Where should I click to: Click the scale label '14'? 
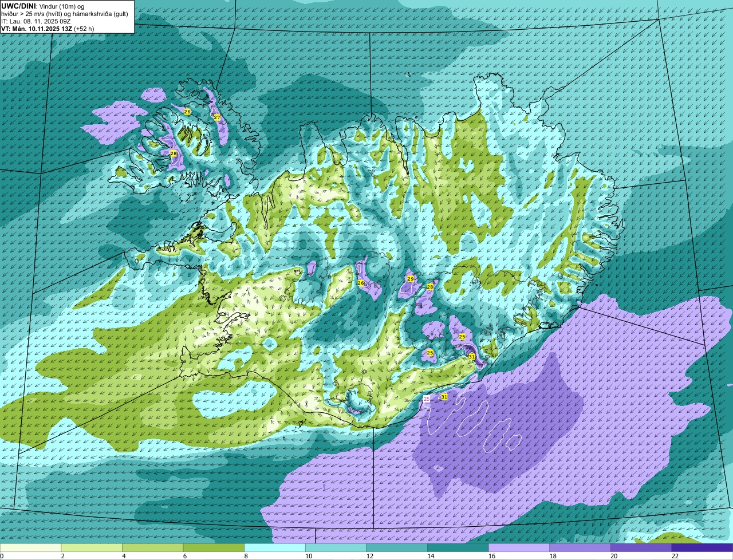[x=431, y=556]
